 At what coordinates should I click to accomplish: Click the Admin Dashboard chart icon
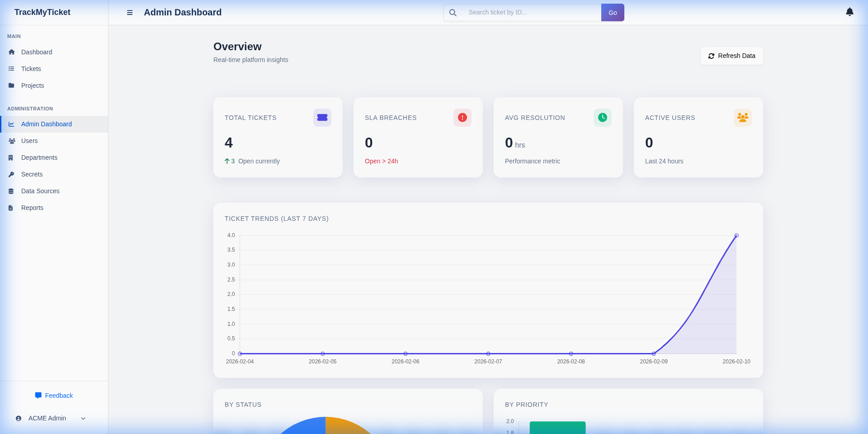coord(12,124)
